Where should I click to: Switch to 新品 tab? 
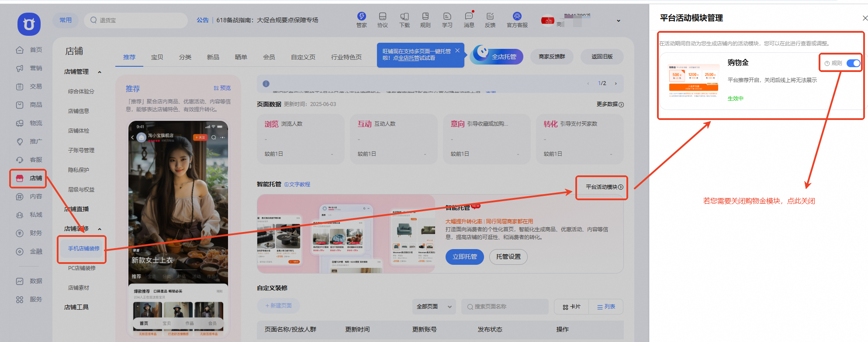pyautogui.click(x=213, y=57)
